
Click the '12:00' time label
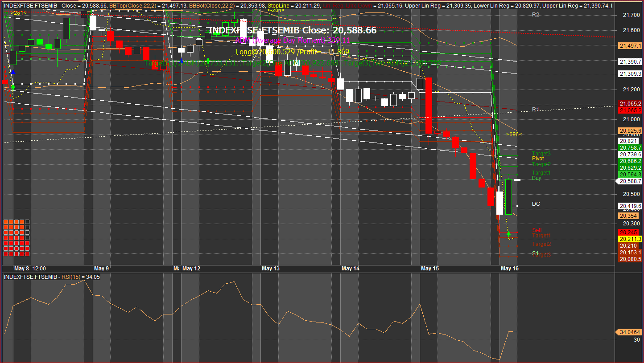click(x=40, y=269)
